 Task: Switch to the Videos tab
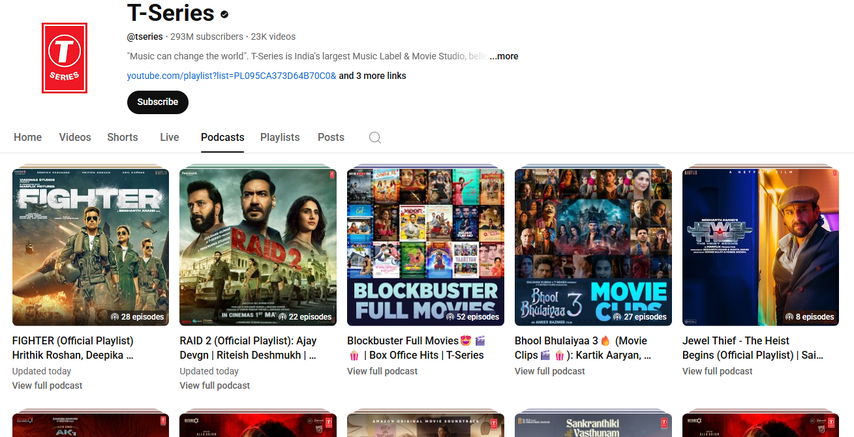coord(75,137)
